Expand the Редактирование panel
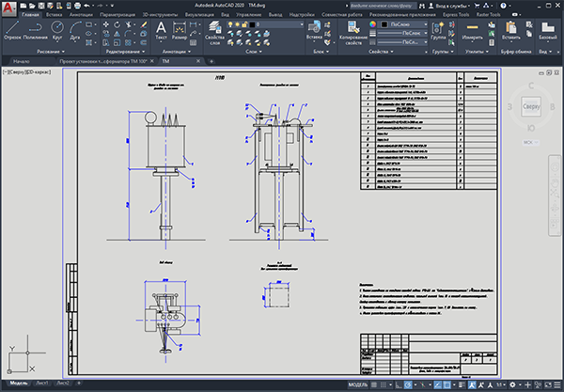 [125, 52]
